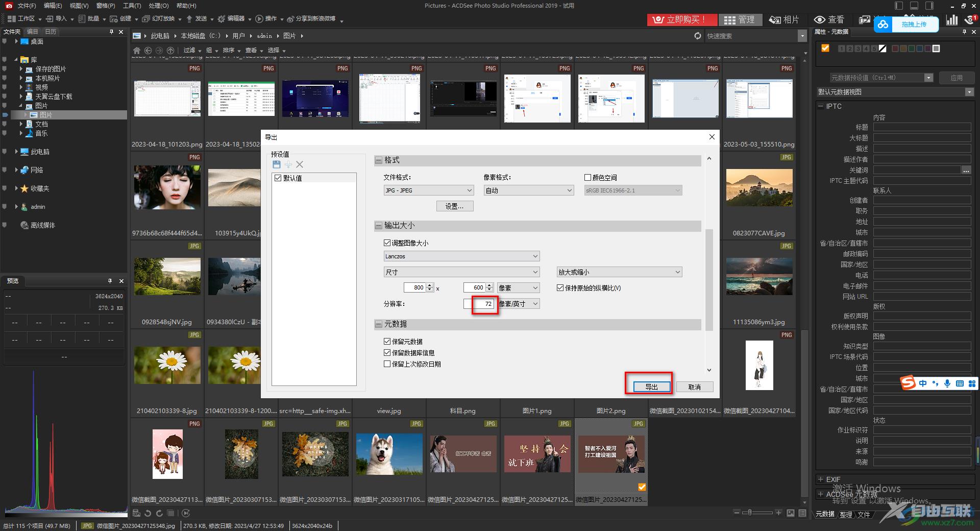Viewport: 980px width, 531px height.
Task: Click the save preset disk icon
Action: point(276,164)
